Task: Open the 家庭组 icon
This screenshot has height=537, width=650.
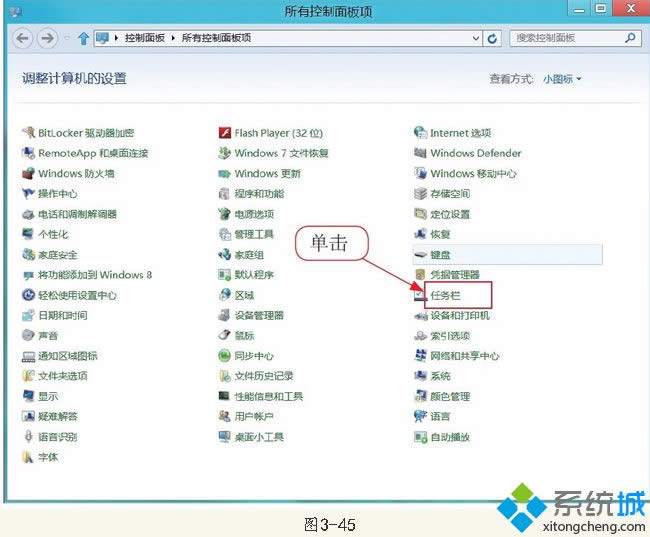Action: click(x=225, y=255)
